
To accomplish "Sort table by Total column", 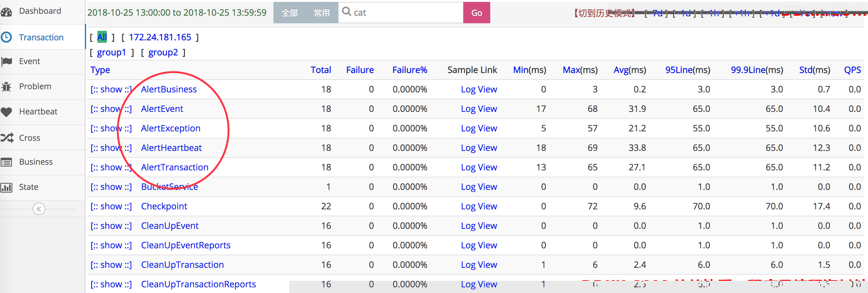I will pos(321,70).
